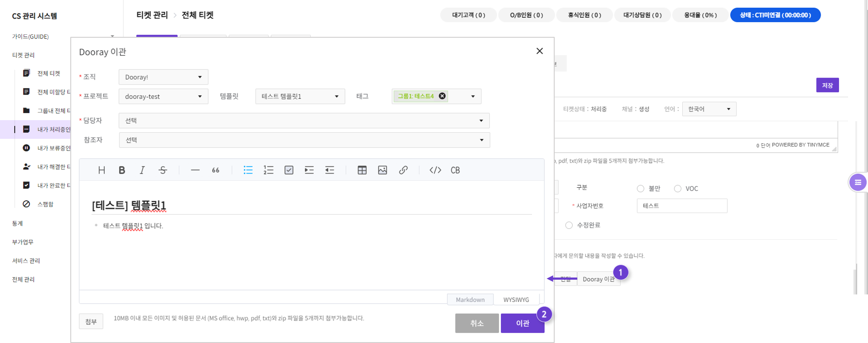Open the 서비스 관리 sidebar menu
The height and width of the screenshot is (343, 868).
pyautogui.click(x=26, y=261)
